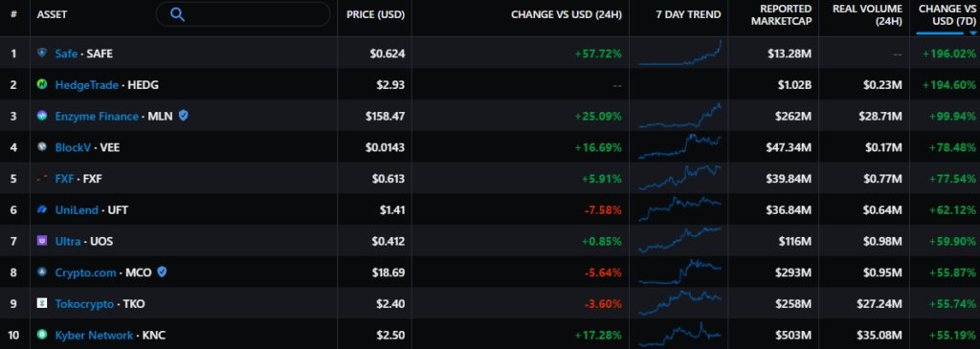Click the Crypto.com logo icon
This screenshot has height=349, width=980.
[42, 273]
